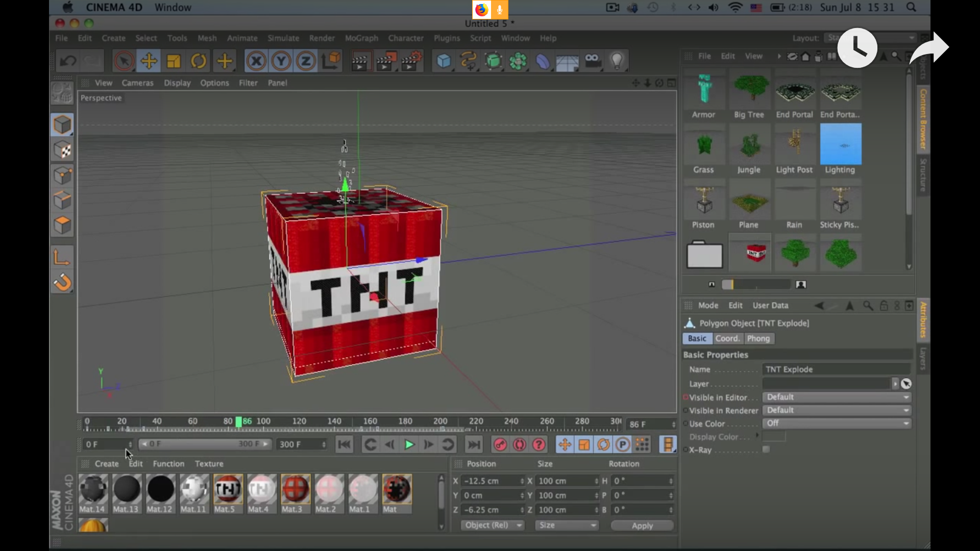Open the deformer bend icon

coord(543,61)
